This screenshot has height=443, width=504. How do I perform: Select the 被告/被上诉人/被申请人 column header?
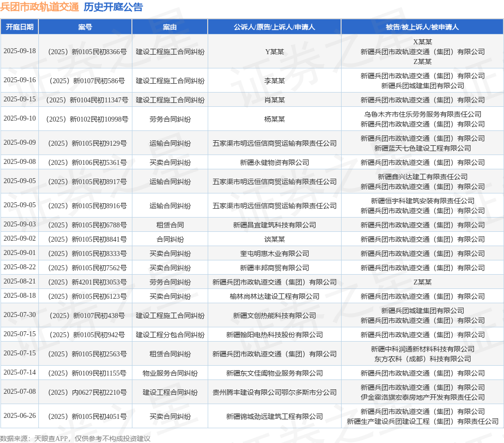click(422, 27)
